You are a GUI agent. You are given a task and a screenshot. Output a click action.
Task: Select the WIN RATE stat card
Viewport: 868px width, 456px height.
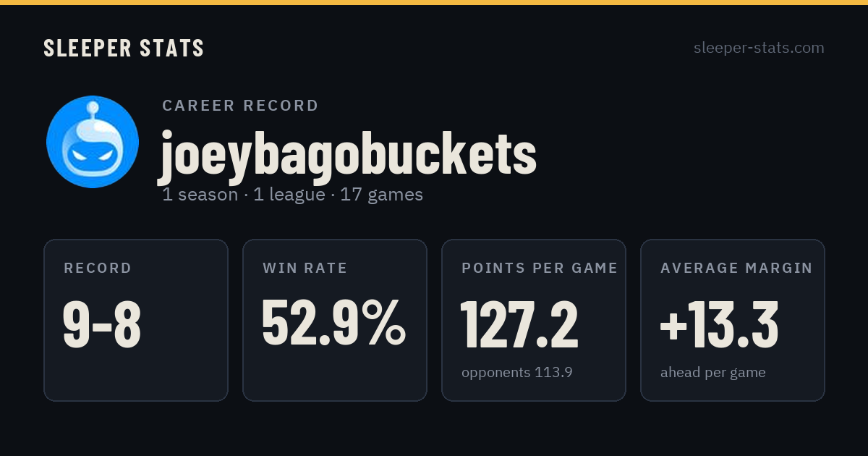[x=335, y=320]
